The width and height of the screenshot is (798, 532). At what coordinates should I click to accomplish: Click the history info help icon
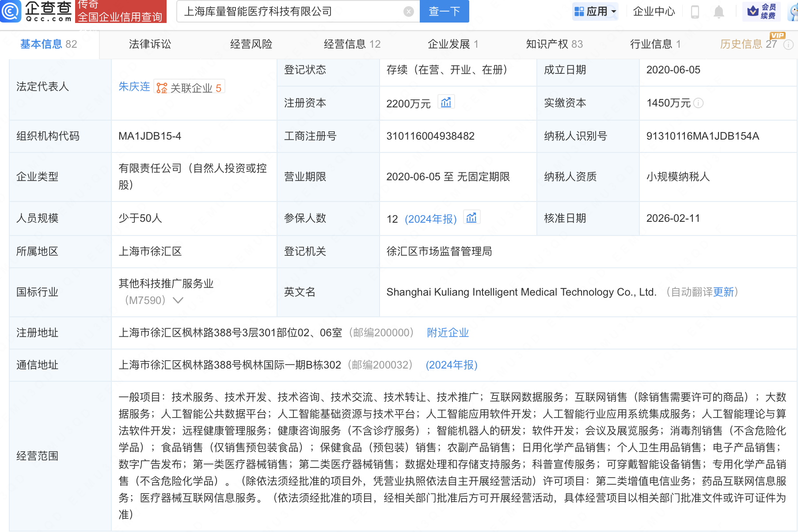pos(789,45)
